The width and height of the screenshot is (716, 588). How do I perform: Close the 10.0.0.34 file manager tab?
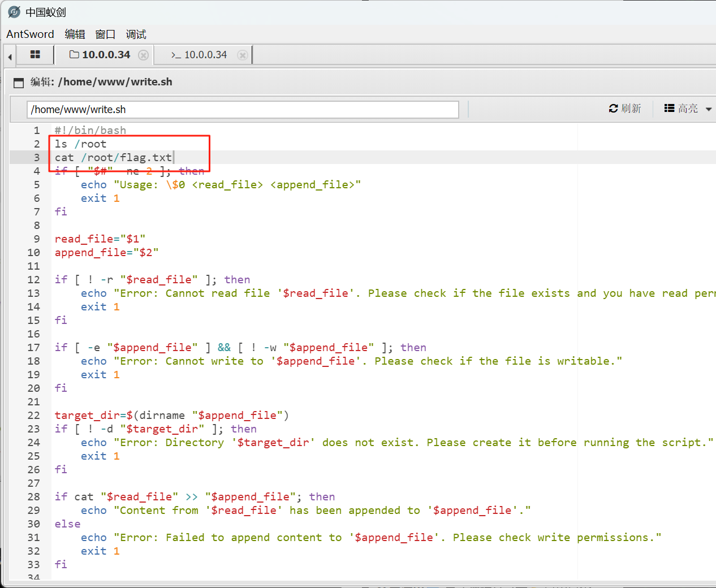[x=144, y=55]
